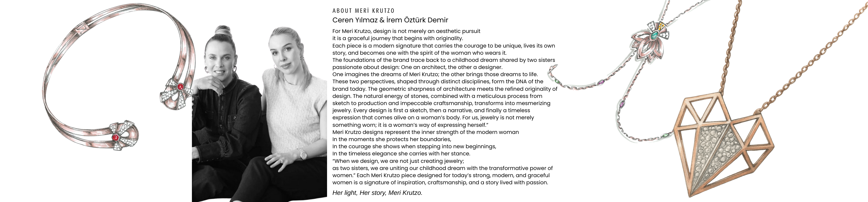Click the line starting "The foundations of the brand"
The image size is (868, 202).
[443, 60]
